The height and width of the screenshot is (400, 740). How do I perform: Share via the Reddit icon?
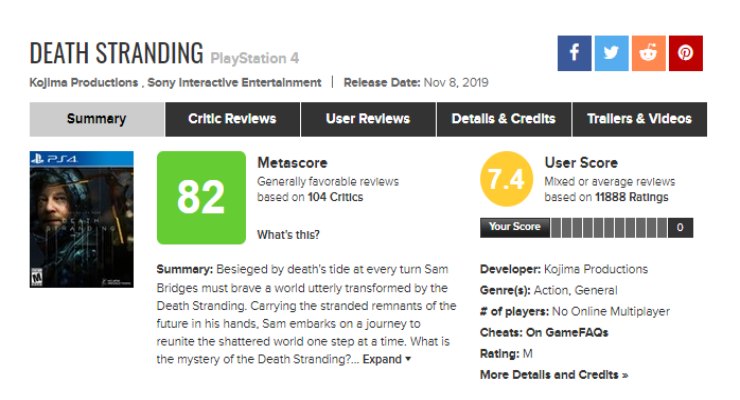[648, 53]
